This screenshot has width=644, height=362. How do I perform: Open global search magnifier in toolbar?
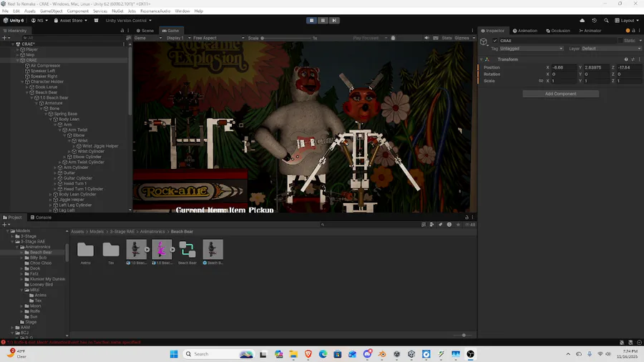click(606, 21)
